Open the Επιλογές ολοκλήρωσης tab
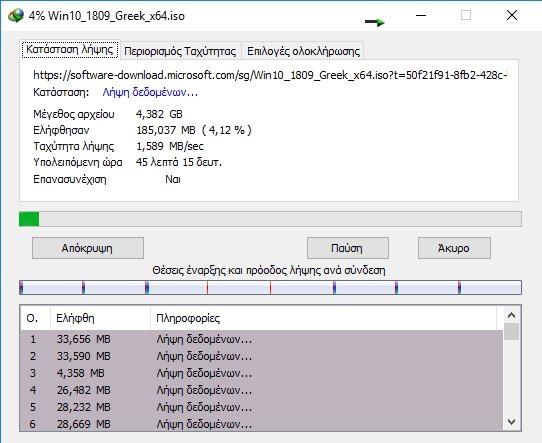Image resolution: width=542 pixels, height=443 pixels. pyautogui.click(x=303, y=51)
